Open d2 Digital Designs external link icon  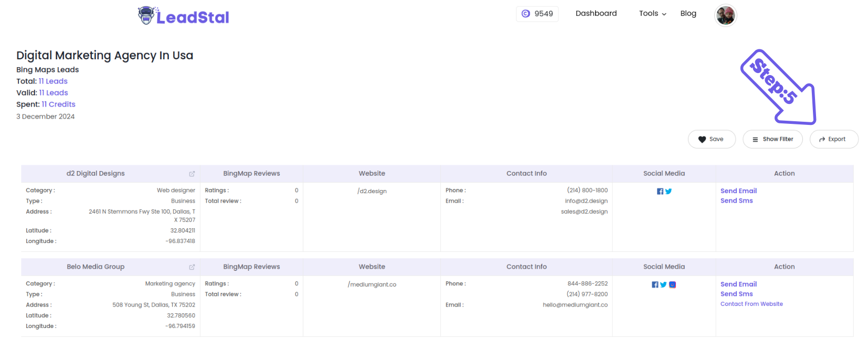pyautogui.click(x=192, y=174)
